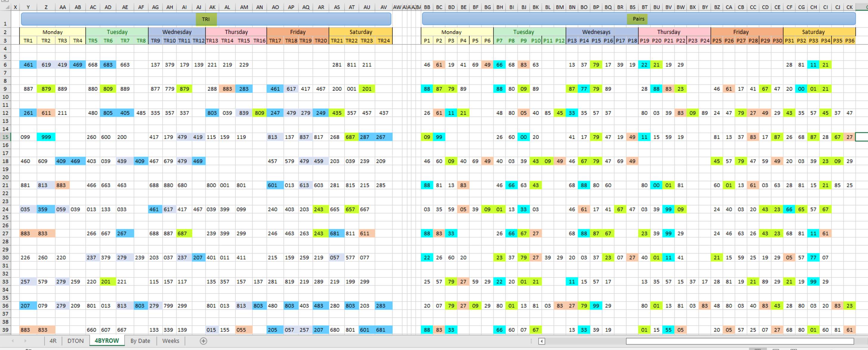Select the TR17 column label cell

click(x=275, y=41)
